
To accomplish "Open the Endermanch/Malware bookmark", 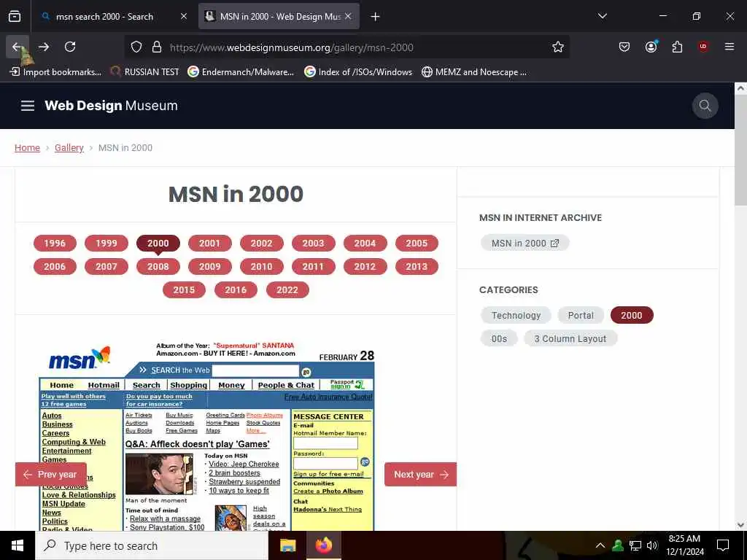I will pos(241,72).
